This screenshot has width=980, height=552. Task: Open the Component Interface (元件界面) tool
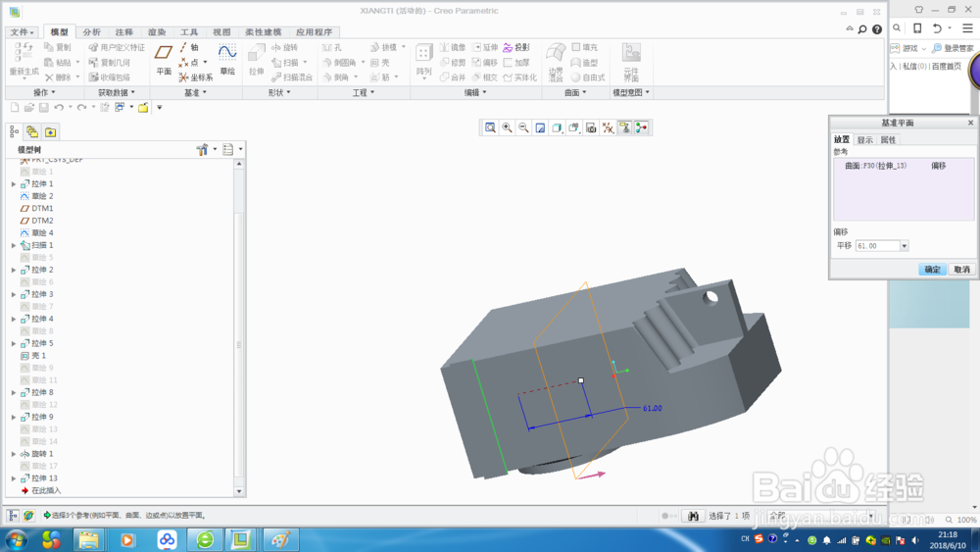(x=631, y=62)
